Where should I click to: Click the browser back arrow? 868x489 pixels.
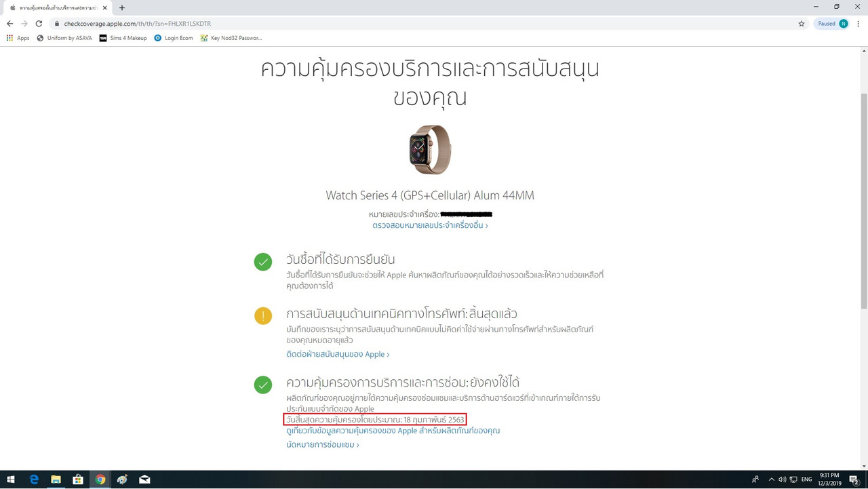tap(9, 22)
